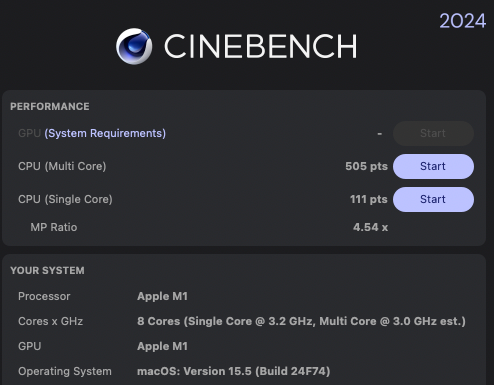Click the GPU label under Your System
Image resolution: width=494 pixels, height=385 pixels.
tap(30, 346)
